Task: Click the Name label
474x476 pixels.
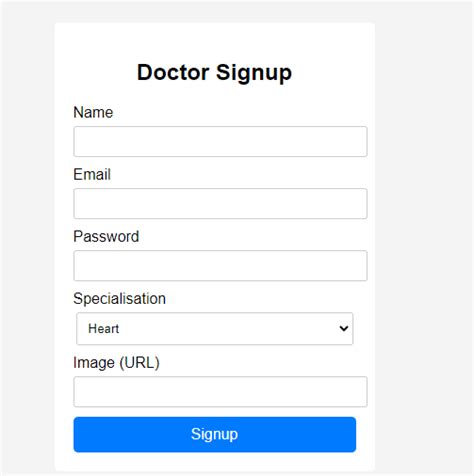Action: pos(93,112)
